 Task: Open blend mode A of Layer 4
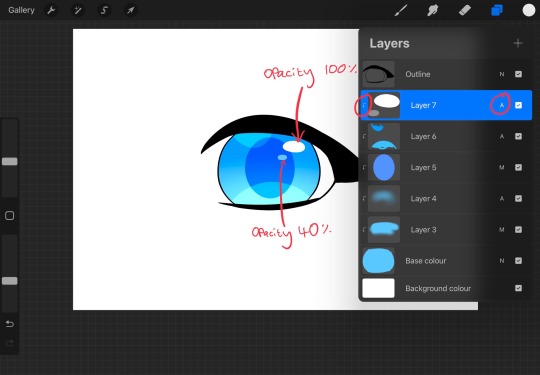(x=502, y=198)
